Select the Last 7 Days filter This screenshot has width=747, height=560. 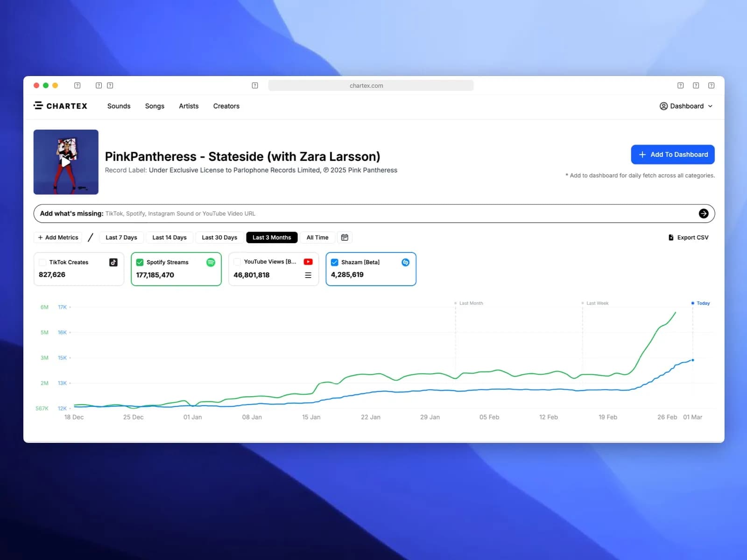(x=121, y=237)
